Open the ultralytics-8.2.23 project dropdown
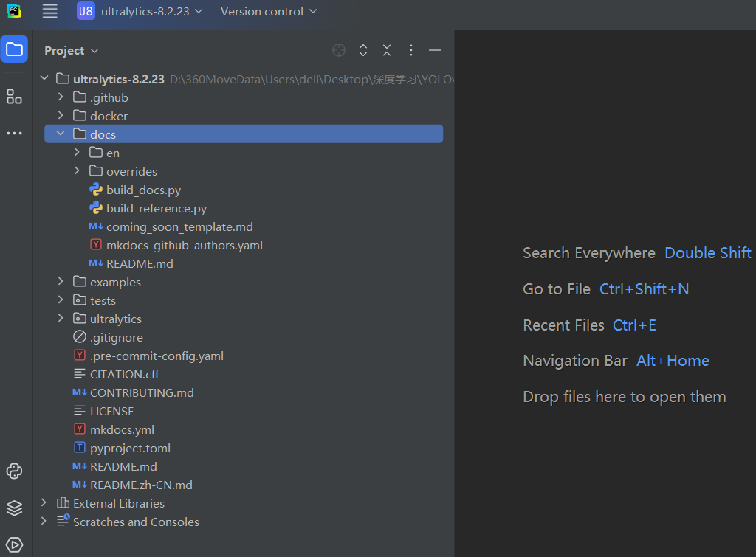The width and height of the screenshot is (756, 557). pyautogui.click(x=151, y=11)
